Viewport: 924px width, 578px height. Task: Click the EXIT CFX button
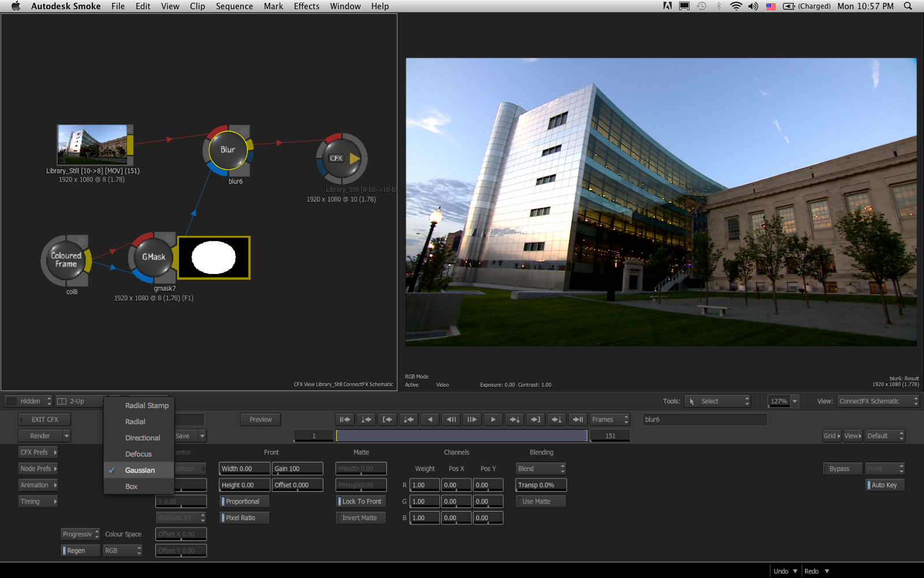click(44, 420)
